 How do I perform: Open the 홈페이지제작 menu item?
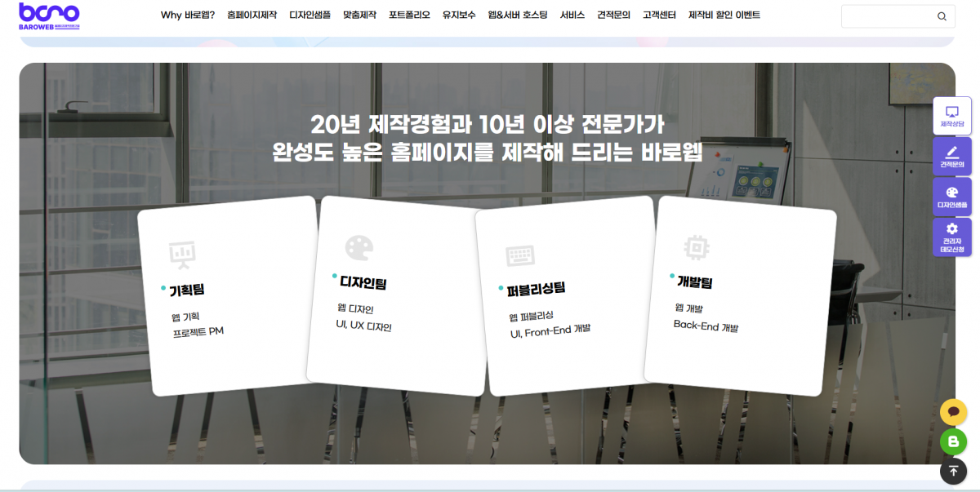click(x=252, y=16)
